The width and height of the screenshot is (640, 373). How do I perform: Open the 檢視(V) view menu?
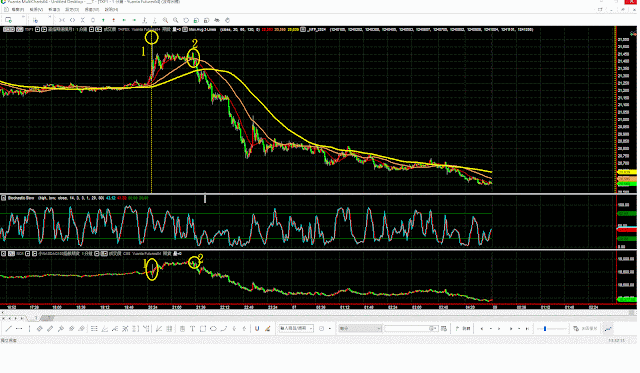tap(36, 9)
